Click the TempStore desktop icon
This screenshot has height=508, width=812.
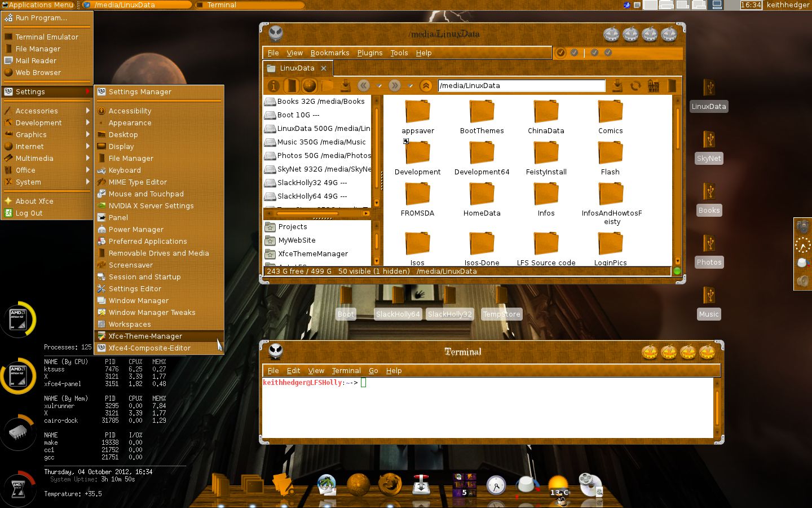tap(501, 302)
